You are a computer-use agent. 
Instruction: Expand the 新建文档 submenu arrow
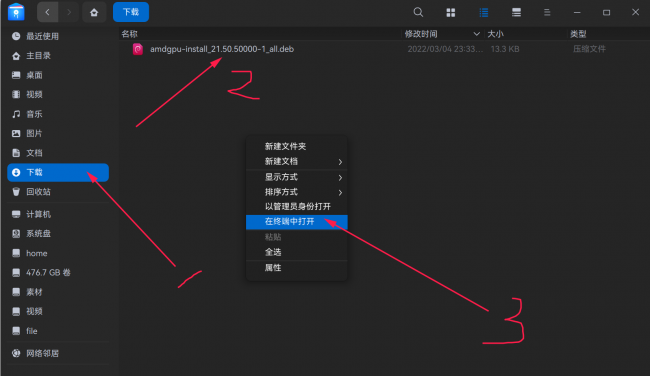pyautogui.click(x=340, y=162)
